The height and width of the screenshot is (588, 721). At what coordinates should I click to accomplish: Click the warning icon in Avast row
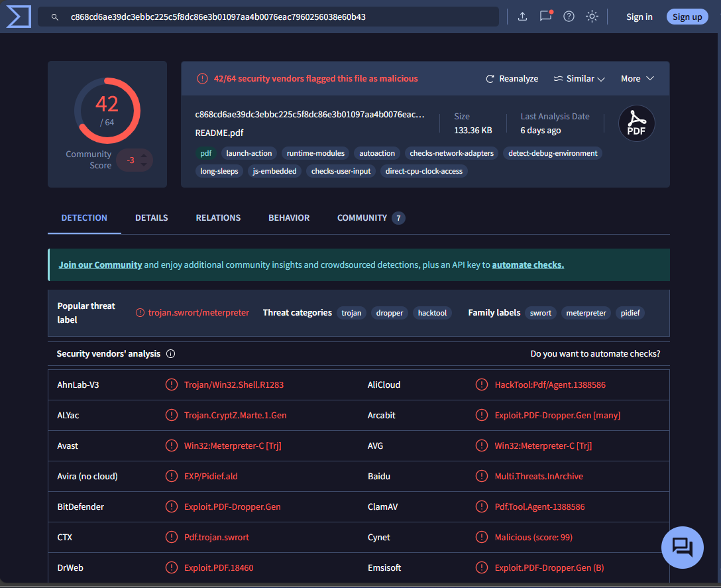pos(172,446)
